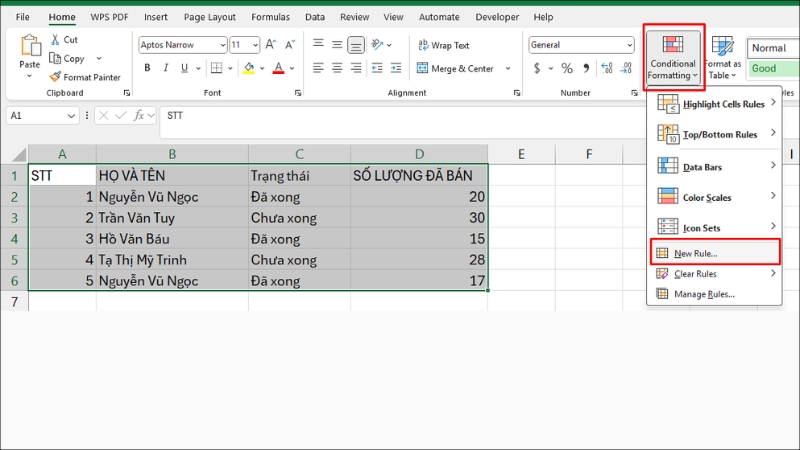Toggle Italic formatting
This screenshot has width=800, height=450.
click(165, 68)
